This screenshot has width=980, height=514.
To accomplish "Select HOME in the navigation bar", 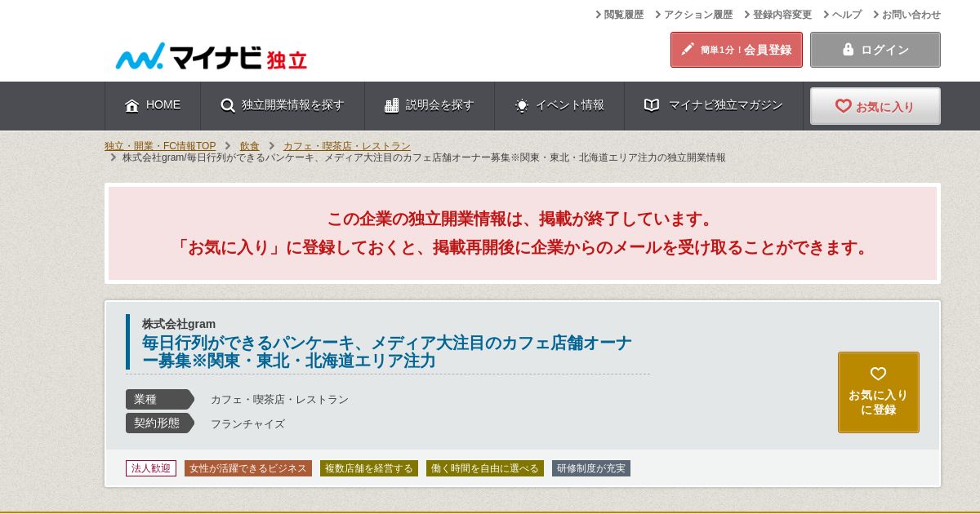I will pyautogui.click(x=153, y=105).
